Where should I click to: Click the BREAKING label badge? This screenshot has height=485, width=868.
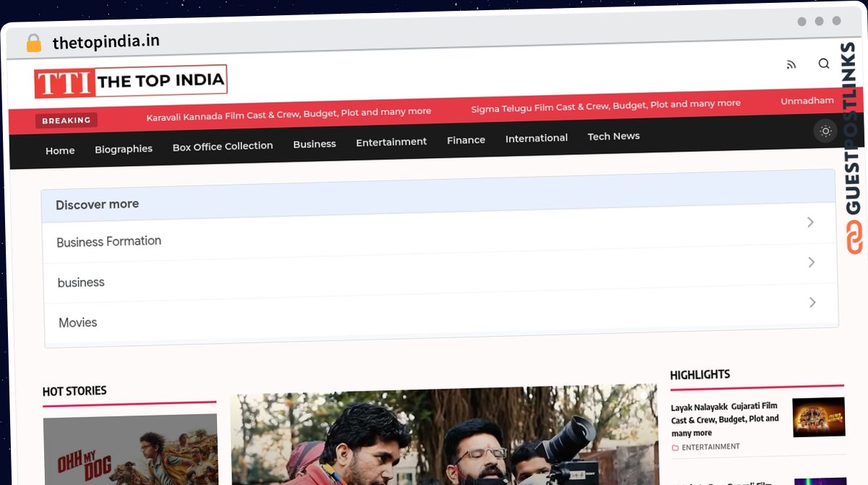pos(67,121)
